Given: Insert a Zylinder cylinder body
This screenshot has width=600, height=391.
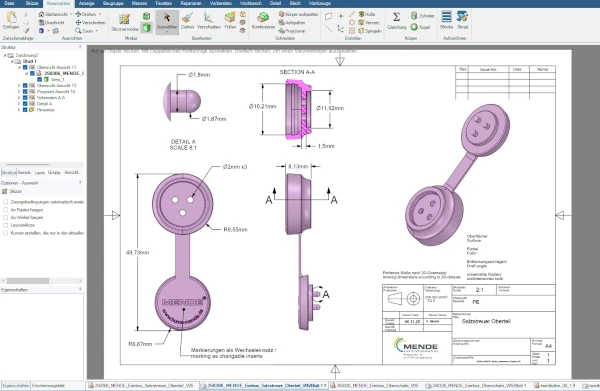Looking at the screenshot, I should click(422, 16).
